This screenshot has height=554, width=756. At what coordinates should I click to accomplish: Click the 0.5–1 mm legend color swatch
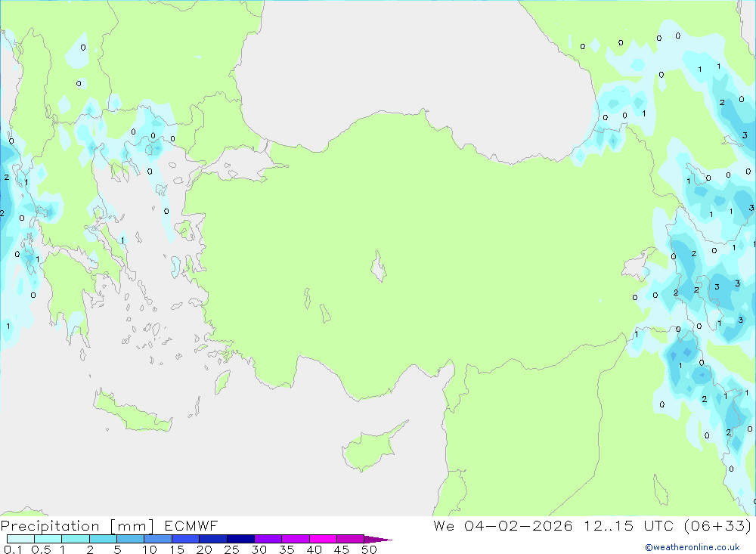pyautogui.click(x=48, y=539)
